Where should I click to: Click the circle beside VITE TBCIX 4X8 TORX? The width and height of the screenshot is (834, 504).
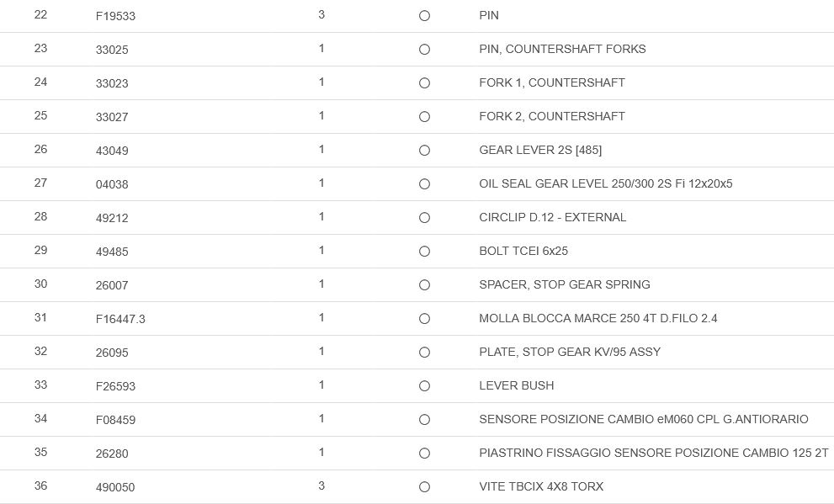tap(424, 487)
